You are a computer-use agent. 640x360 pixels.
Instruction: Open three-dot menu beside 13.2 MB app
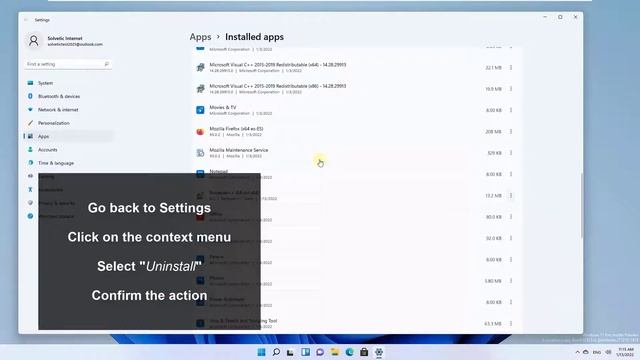(511, 196)
